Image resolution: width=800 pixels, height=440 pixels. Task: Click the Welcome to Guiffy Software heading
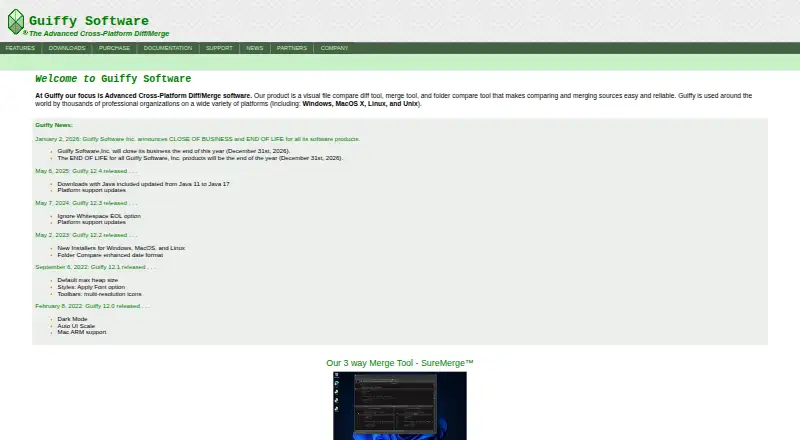[113, 79]
